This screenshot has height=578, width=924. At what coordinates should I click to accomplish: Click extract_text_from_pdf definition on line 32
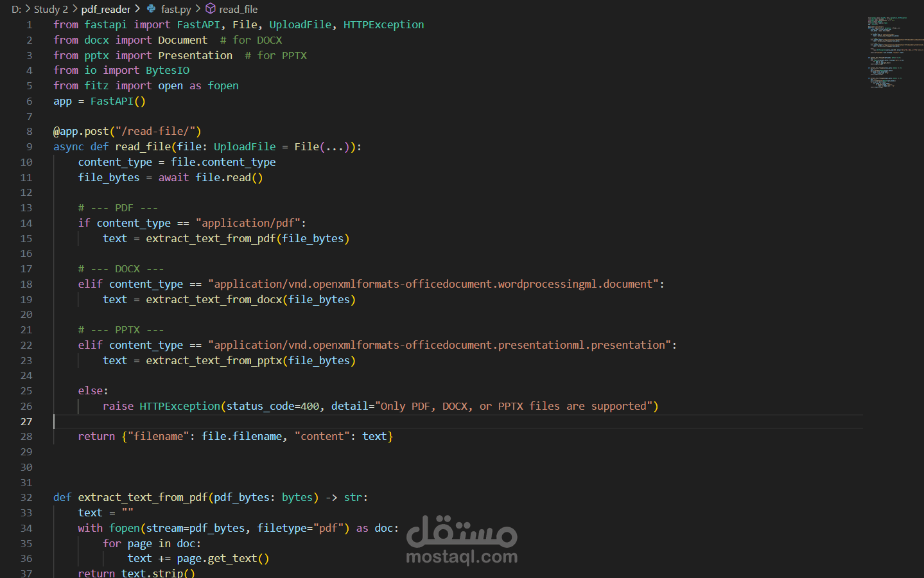coord(143,497)
